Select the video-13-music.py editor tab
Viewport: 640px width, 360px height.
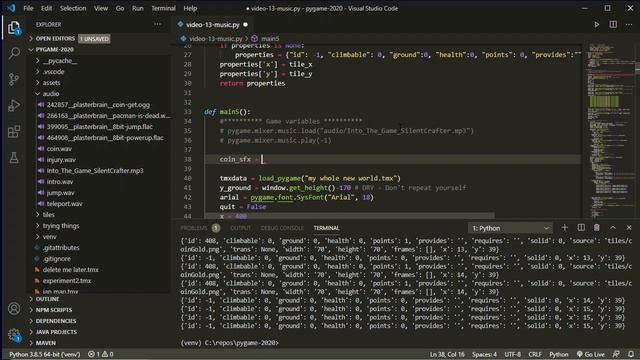pyautogui.click(x=212, y=24)
